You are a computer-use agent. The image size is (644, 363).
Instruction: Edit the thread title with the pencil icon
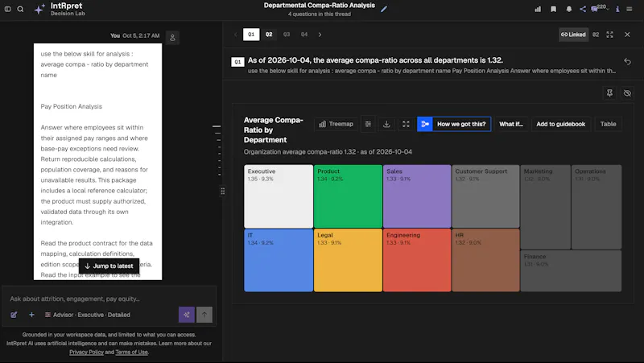[x=384, y=9]
